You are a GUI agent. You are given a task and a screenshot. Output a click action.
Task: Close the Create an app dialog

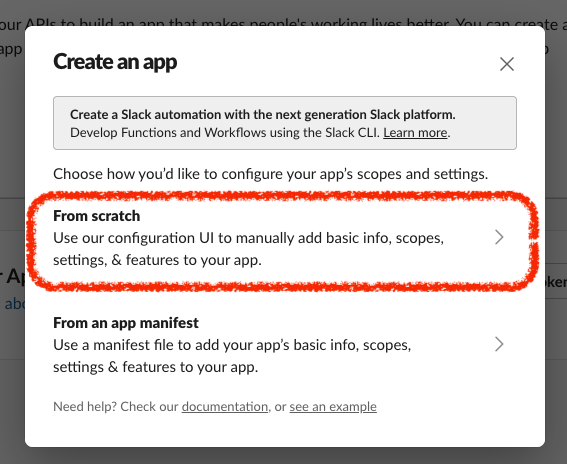507,64
